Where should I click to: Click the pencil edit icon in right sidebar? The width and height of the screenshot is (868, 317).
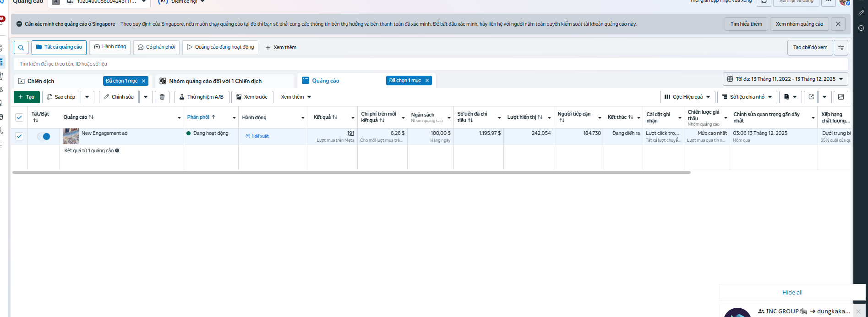(861, 13)
